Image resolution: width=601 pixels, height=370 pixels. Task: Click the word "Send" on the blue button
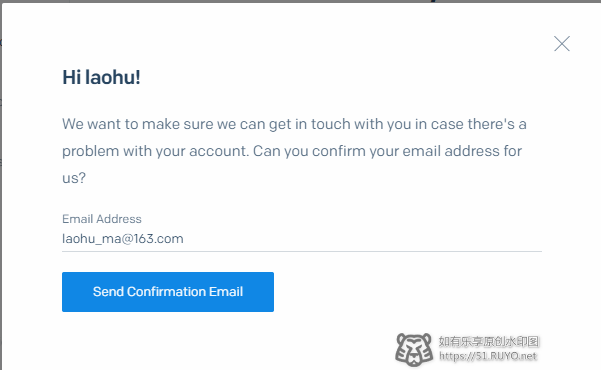tap(108, 292)
